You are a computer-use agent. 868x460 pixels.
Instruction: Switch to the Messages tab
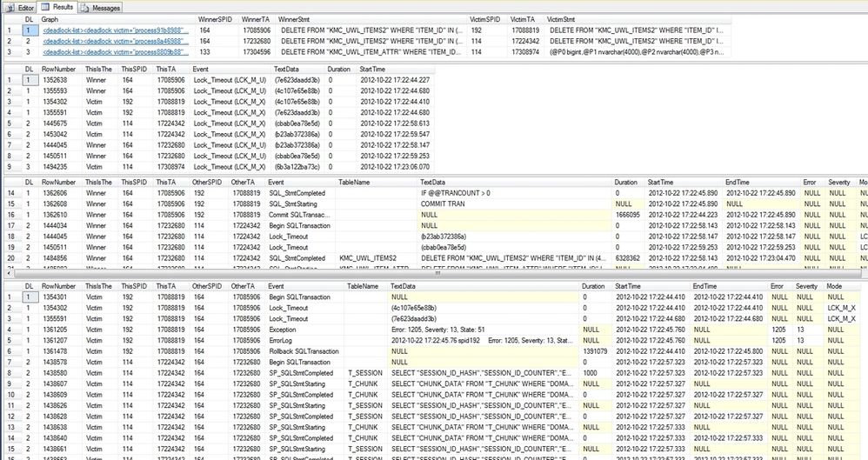pos(100,8)
